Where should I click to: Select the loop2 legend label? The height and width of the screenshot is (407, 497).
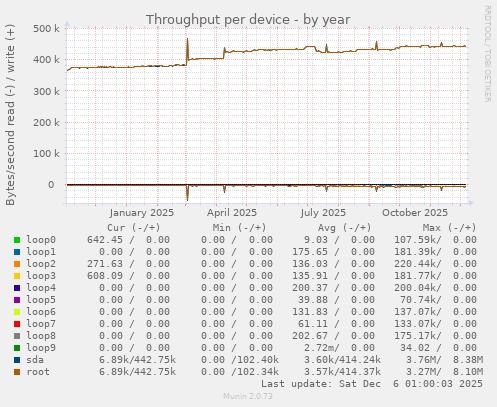click(41, 264)
